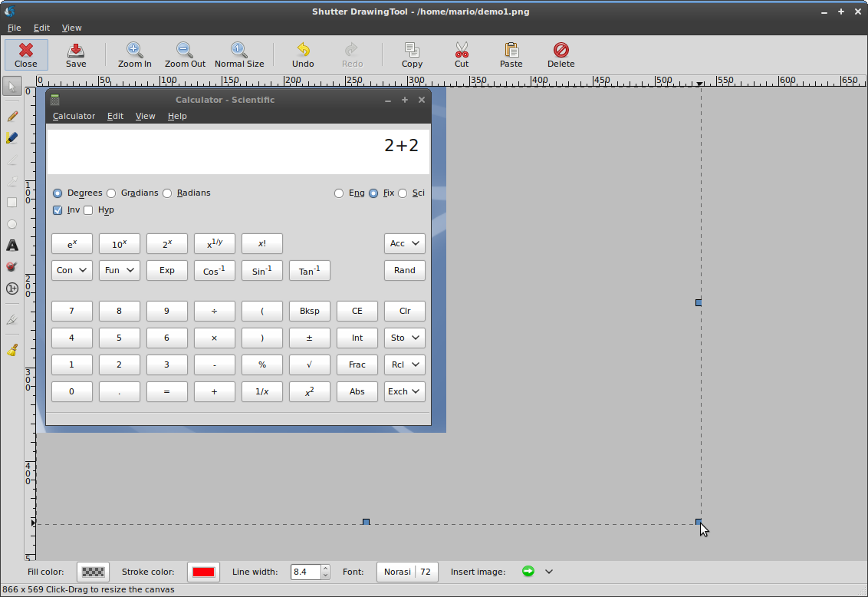
Task: Click the green insert image arrow
Action: [x=528, y=572]
